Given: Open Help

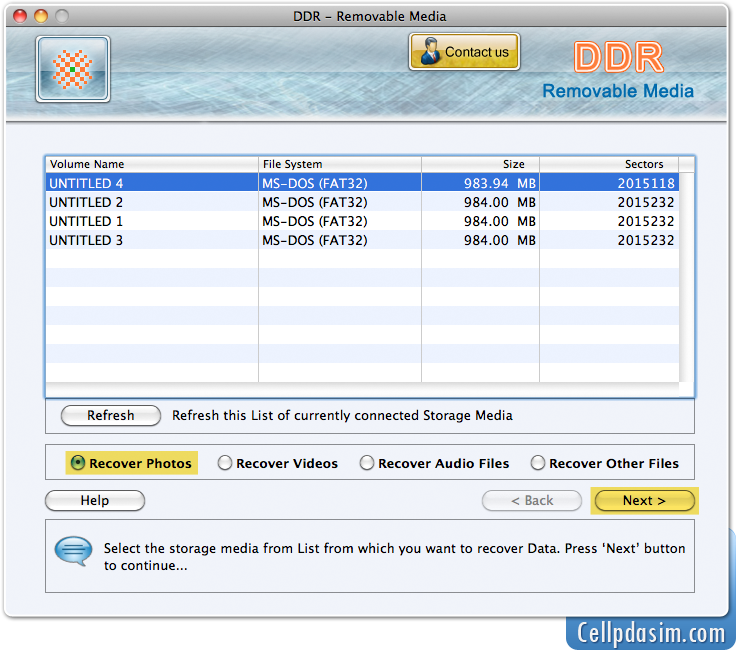Looking at the screenshot, I should [x=95, y=500].
